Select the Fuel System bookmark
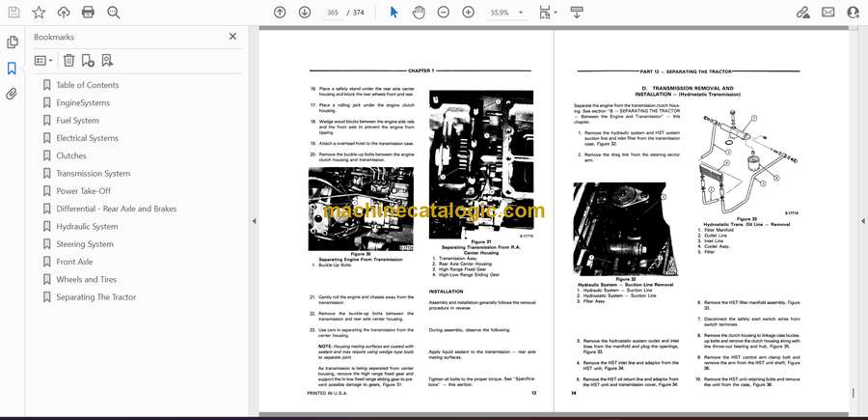Screen dimensions: 868x420 pos(77,121)
